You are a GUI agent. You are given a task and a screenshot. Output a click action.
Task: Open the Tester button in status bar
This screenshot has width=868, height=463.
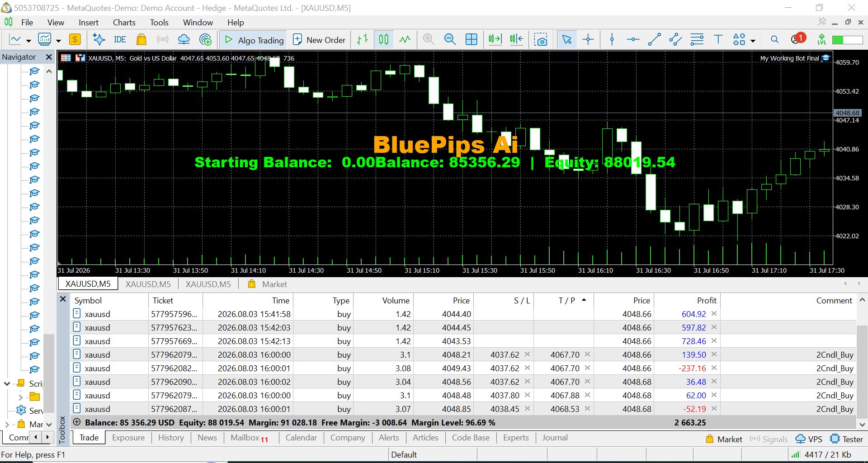tap(846, 439)
